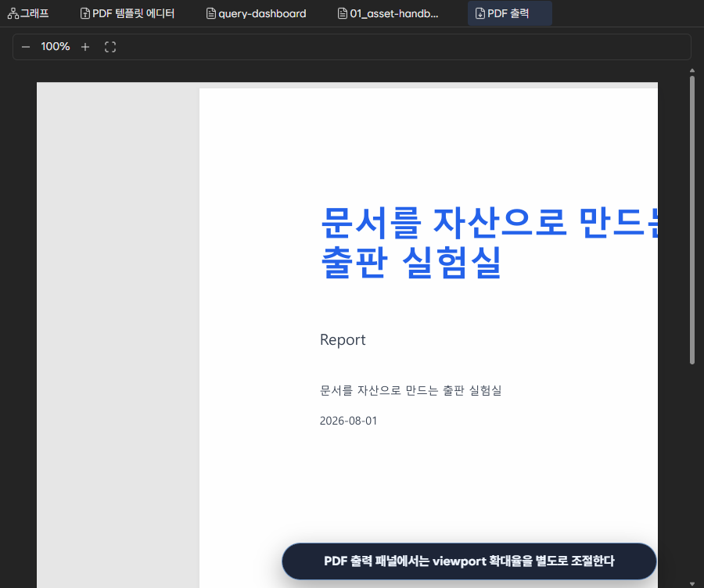
Task: Click the 100% zoom level
Action: 56,47
